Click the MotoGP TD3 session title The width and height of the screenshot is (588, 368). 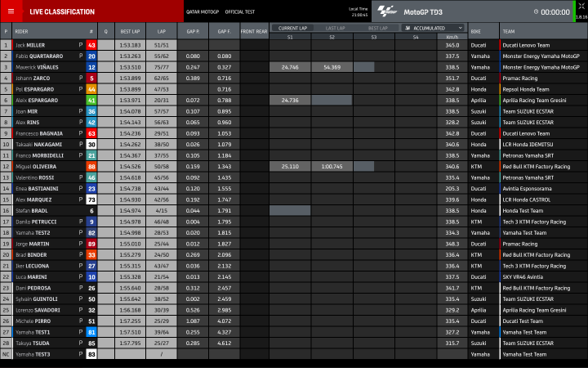(423, 12)
